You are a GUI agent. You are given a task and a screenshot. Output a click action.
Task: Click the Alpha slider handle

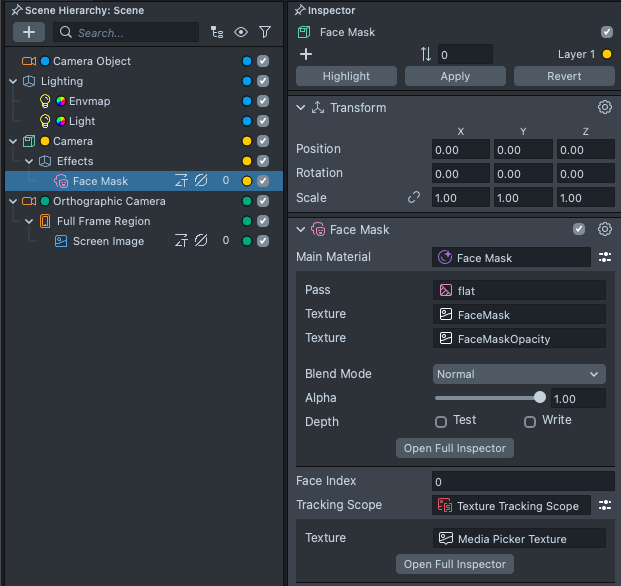click(x=540, y=398)
